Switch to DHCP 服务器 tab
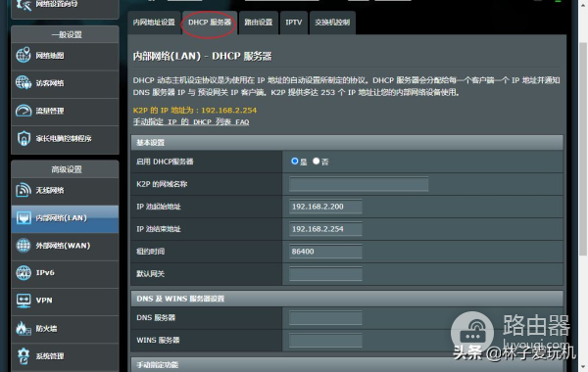 [210, 23]
